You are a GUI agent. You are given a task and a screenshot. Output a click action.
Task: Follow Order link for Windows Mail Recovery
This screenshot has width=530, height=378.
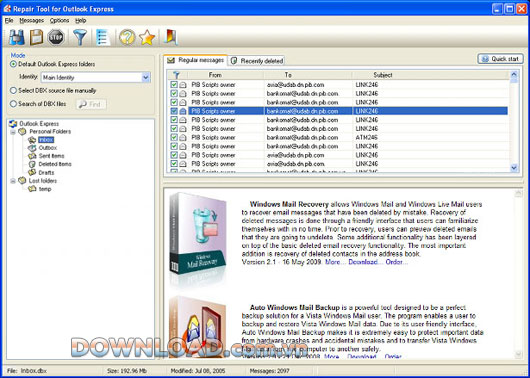pos(396,262)
